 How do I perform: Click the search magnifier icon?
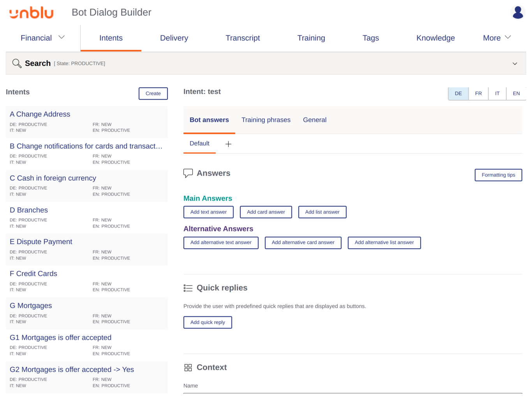pos(17,64)
